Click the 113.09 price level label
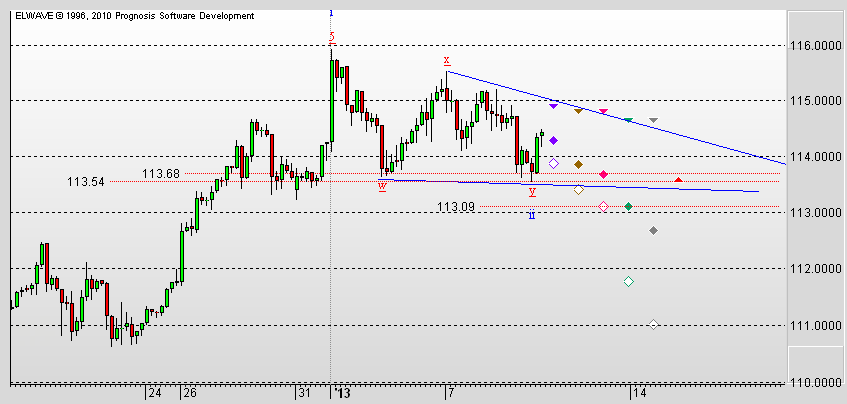The height and width of the screenshot is (404, 847). coord(455,207)
